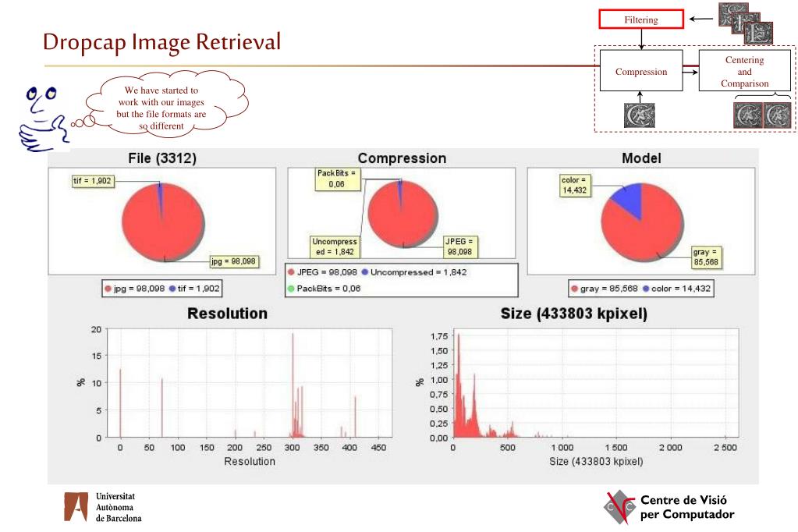Image resolution: width=798 pixels, height=532 pixels.
Task: Click the Resolution x-axis label
Action: tap(250, 461)
